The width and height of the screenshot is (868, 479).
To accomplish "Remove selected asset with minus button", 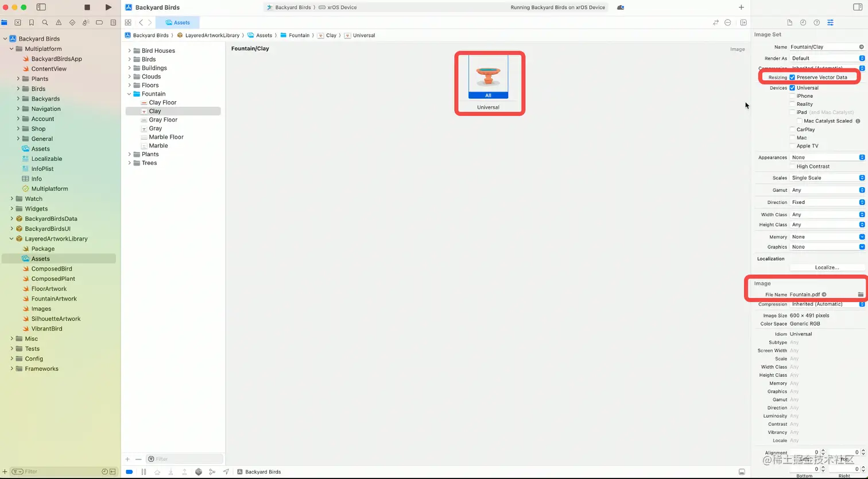I will (138, 459).
